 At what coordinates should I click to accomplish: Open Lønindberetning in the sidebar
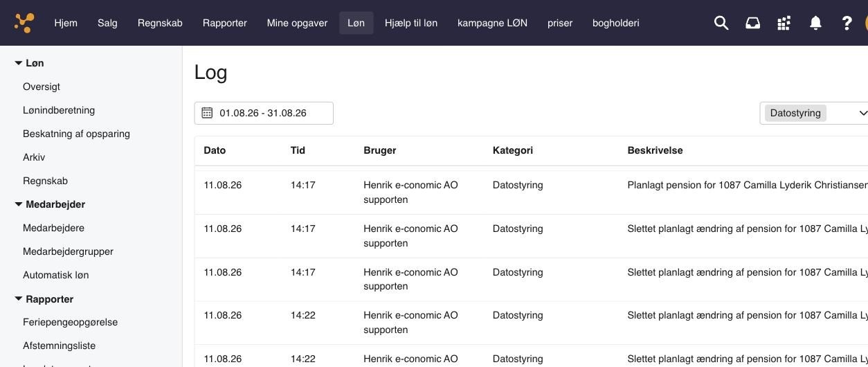click(59, 110)
